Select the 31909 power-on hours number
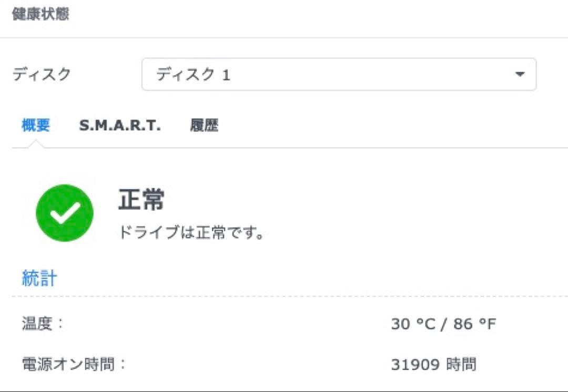Screen dimensions: 568x392 [415, 364]
